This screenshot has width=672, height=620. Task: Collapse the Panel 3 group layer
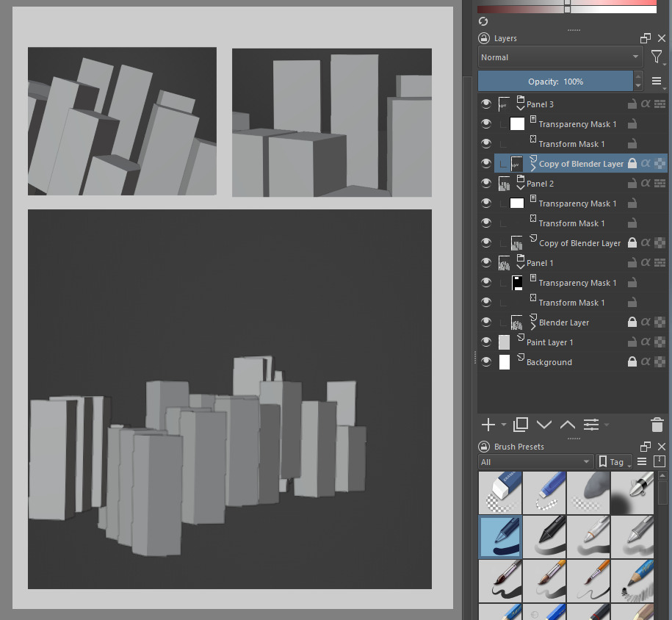520,108
